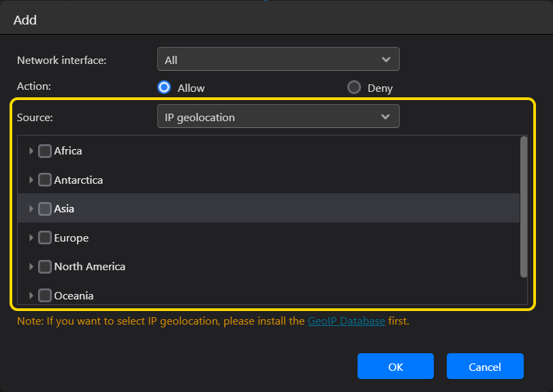This screenshot has width=553, height=392.
Task: Check the Oceania checkbox
Action: (45, 295)
